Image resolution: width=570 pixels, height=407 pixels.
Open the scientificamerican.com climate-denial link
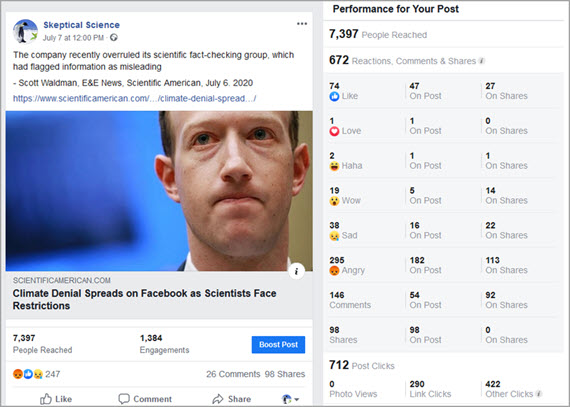tap(135, 98)
